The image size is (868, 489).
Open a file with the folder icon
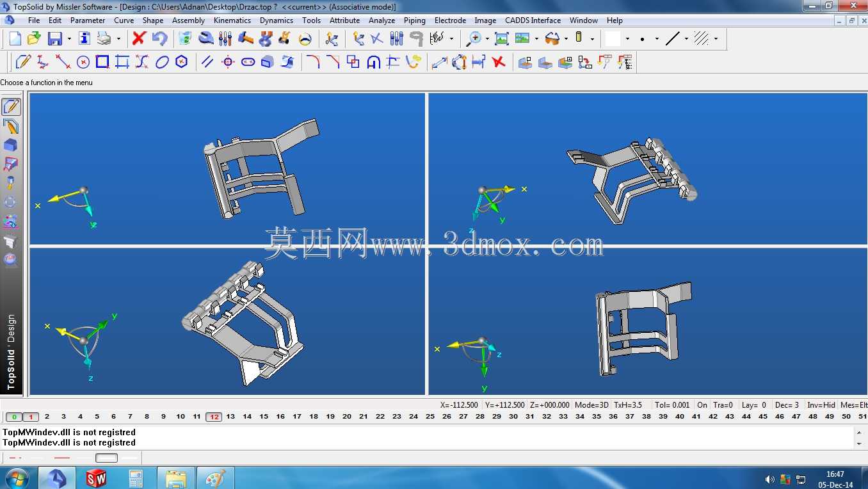pyautogui.click(x=34, y=39)
